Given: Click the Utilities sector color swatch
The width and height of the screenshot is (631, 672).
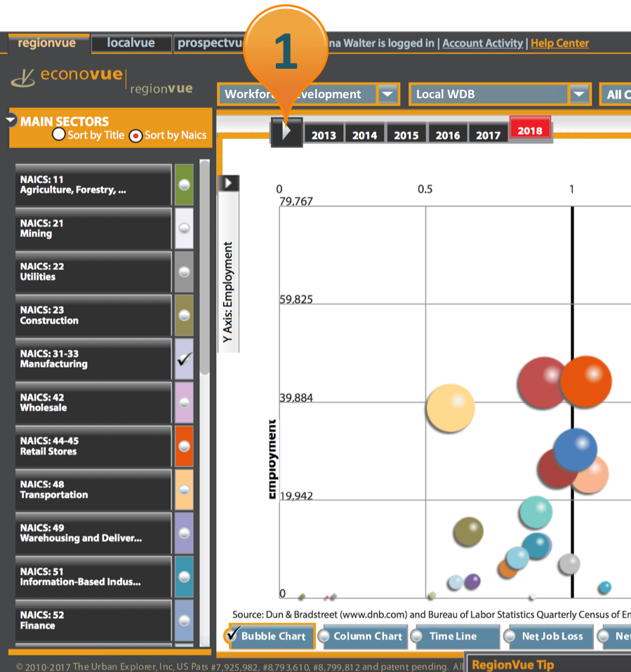Looking at the screenshot, I should [184, 272].
